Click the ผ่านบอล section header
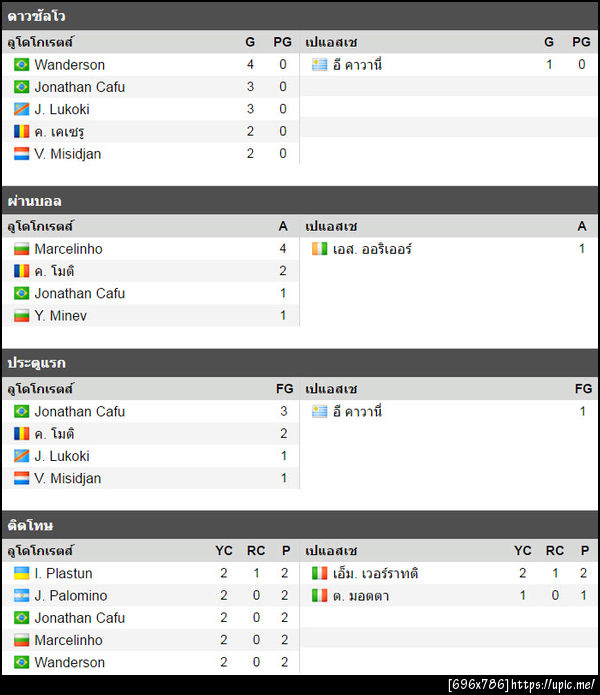The image size is (600, 695). click(x=34, y=201)
